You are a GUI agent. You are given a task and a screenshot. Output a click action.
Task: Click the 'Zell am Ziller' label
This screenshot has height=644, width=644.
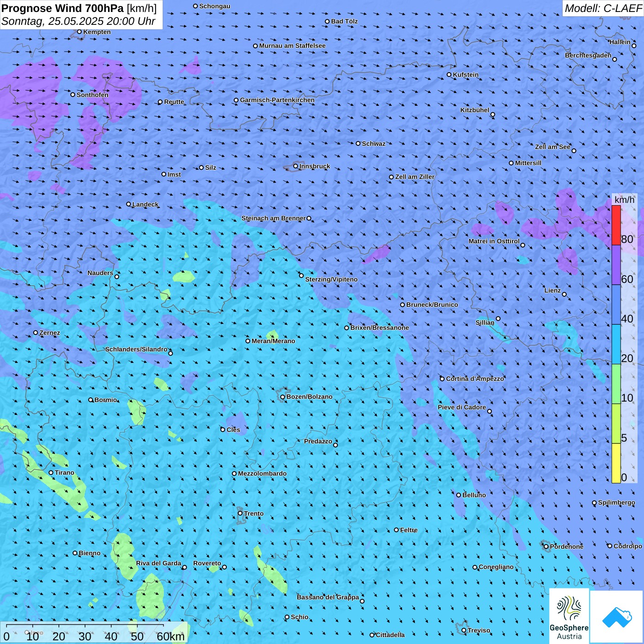tap(415, 177)
